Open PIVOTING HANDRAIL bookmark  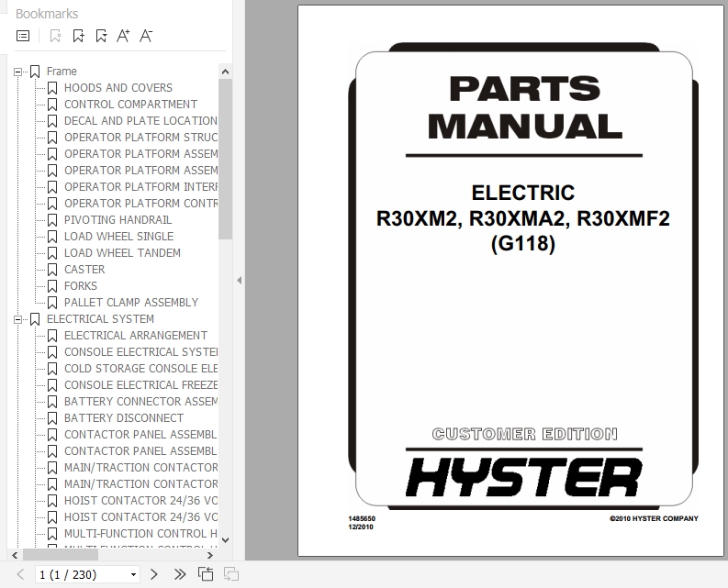tap(118, 220)
